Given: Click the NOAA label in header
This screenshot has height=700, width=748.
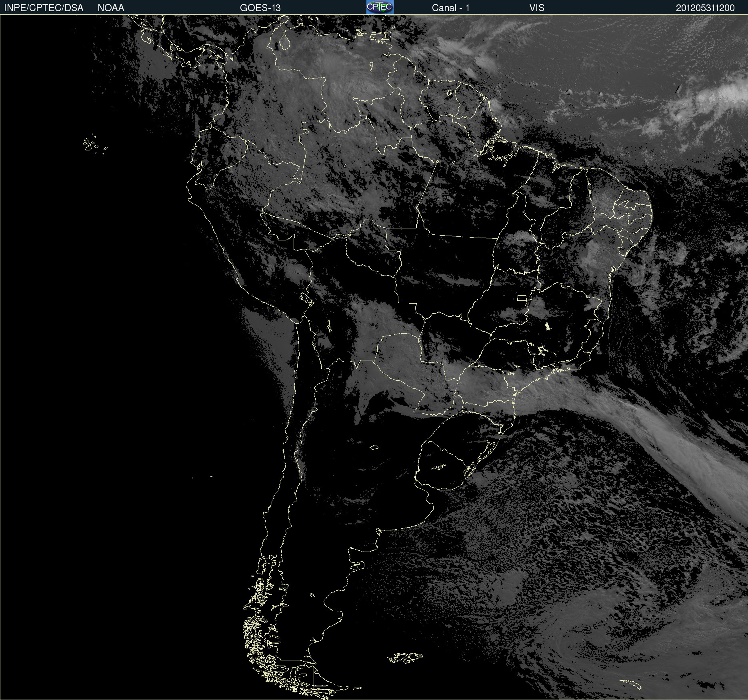Looking at the screenshot, I should coord(111,8).
